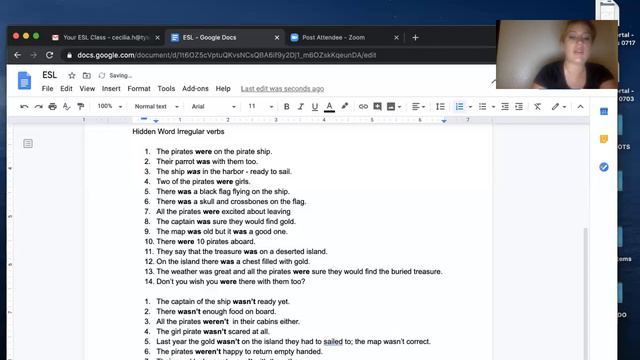Viewport: 640px width, 360px height.
Task: Open a new browser tab
Action: 415,38
